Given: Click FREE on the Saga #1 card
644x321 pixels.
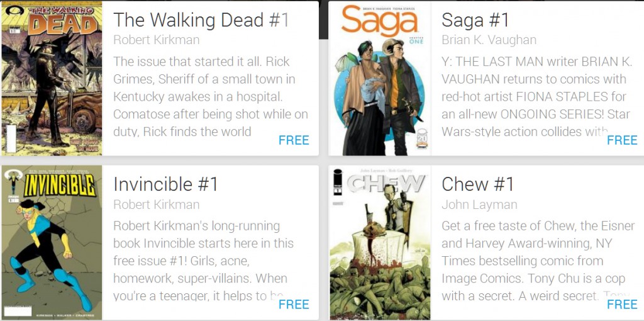Looking at the screenshot, I should click(x=622, y=140).
